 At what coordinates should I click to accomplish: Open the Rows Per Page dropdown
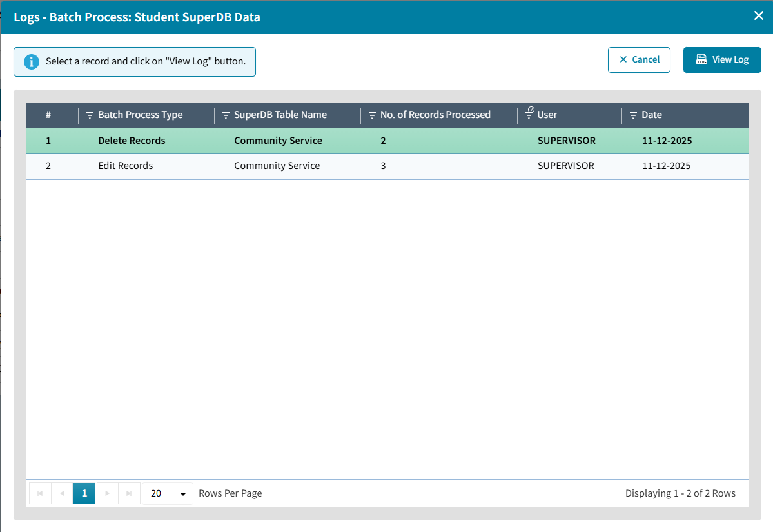pyautogui.click(x=168, y=493)
